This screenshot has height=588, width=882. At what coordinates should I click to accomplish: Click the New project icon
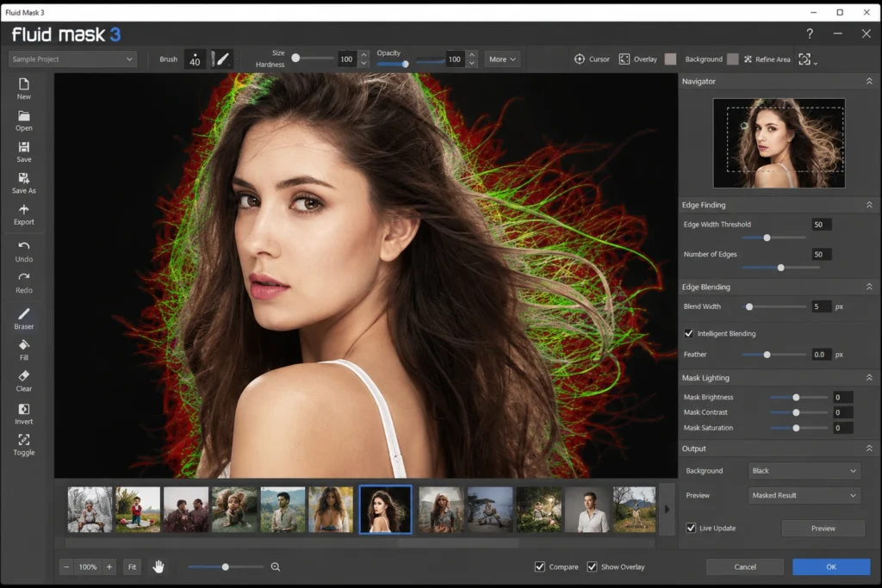tap(23, 84)
